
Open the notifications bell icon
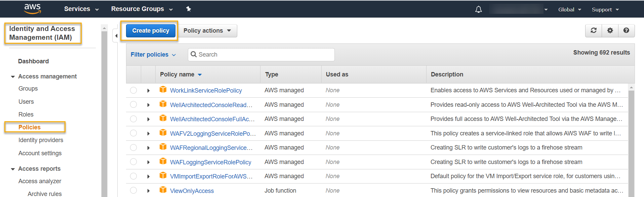point(478,9)
